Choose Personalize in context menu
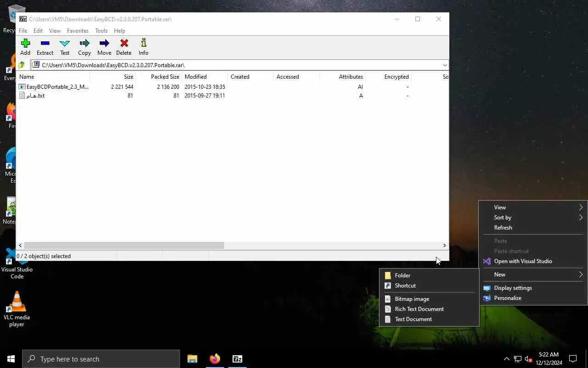The image size is (588, 368). [x=533, y=298]
